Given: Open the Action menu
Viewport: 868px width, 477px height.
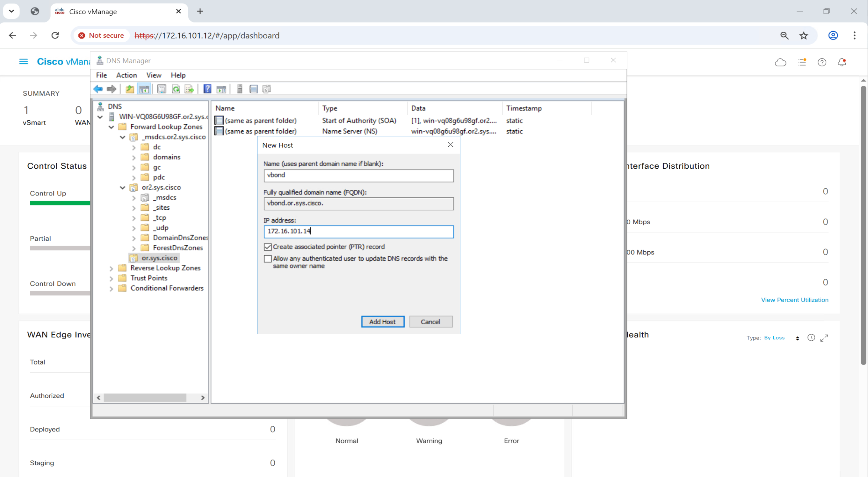Looking at the screenshot, I should pos(126,75).
